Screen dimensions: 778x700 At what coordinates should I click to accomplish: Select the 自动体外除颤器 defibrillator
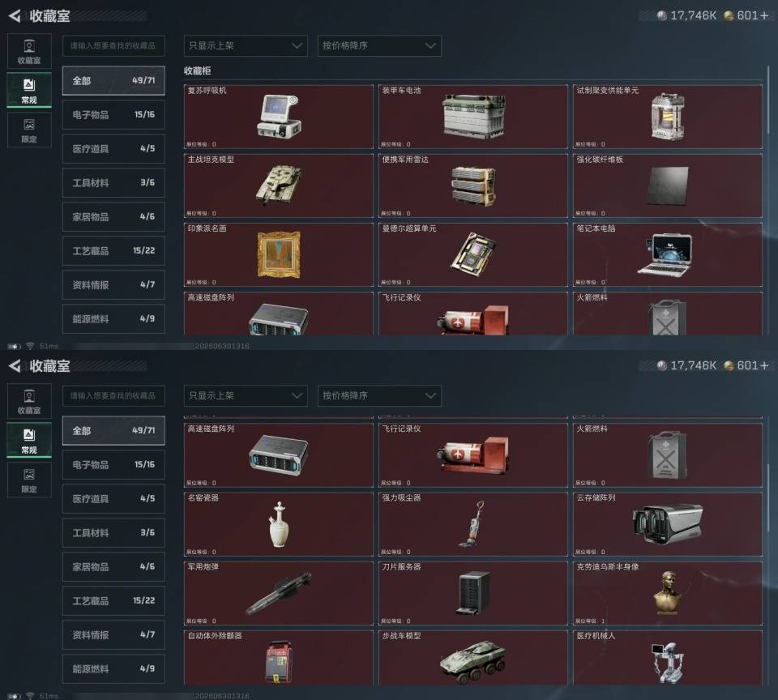278,658
